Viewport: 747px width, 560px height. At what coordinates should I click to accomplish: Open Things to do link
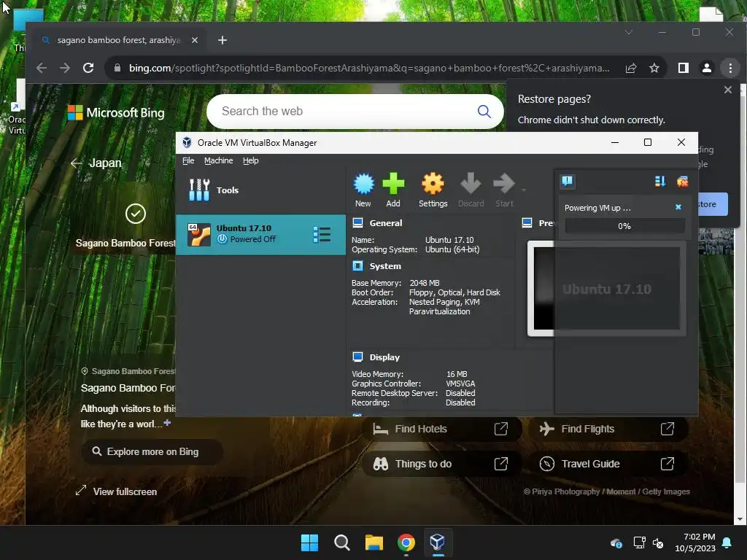[x=441, y=464]
